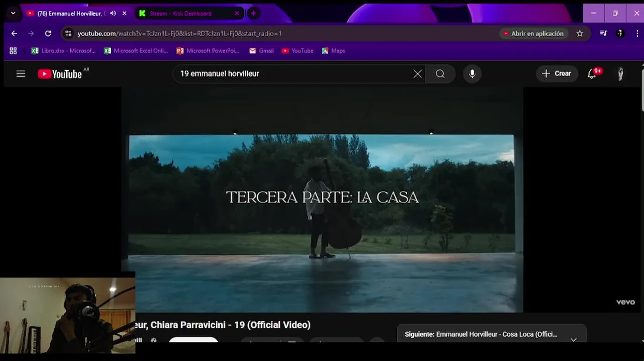This screenshot has width=644, height=361.
Task: Start voice search with the microphone
Action: (472, 74)
